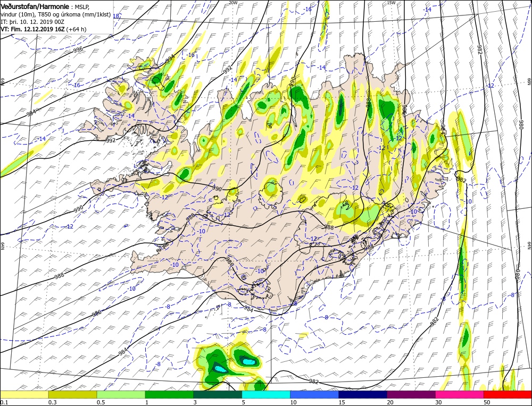Select the dark green 3 mm legend color
Viewport: 532px width, 406px height.
218,394
